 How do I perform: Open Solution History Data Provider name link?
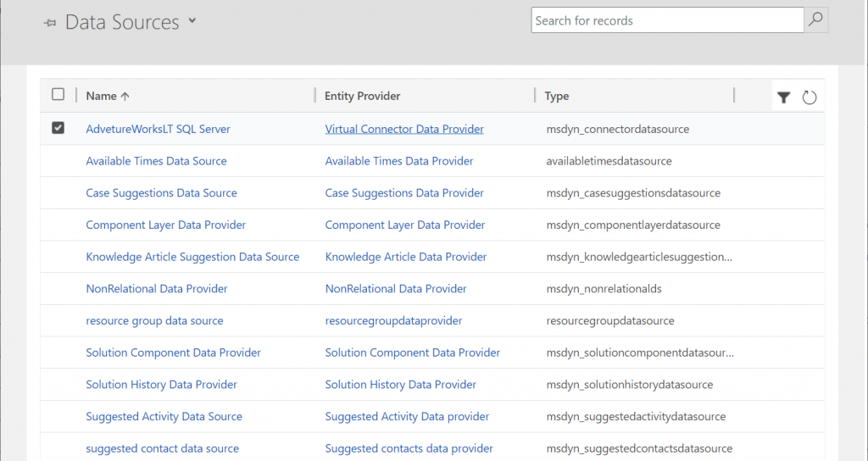(x=161, y=385)
